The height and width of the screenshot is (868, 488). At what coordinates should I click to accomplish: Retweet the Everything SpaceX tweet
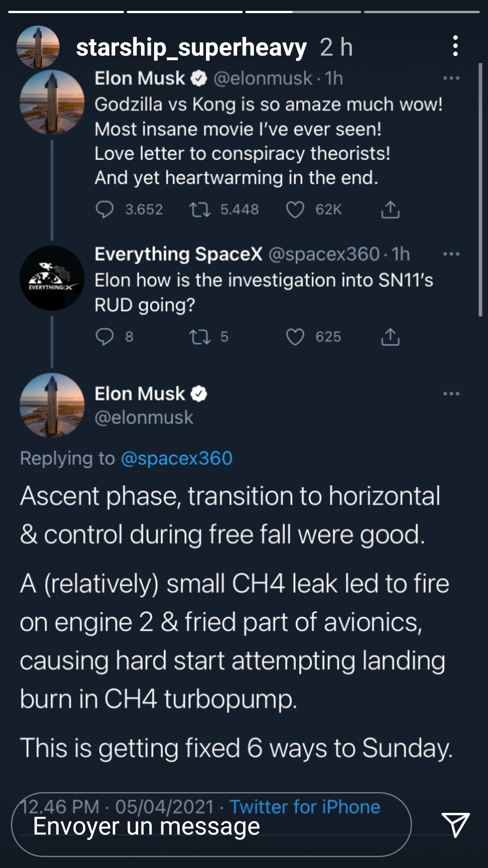pos(200,337)
